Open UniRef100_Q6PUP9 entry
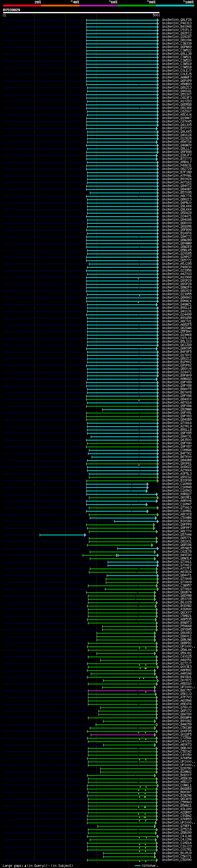This screenshot has height=868, width=197. (x=176, y=81)
